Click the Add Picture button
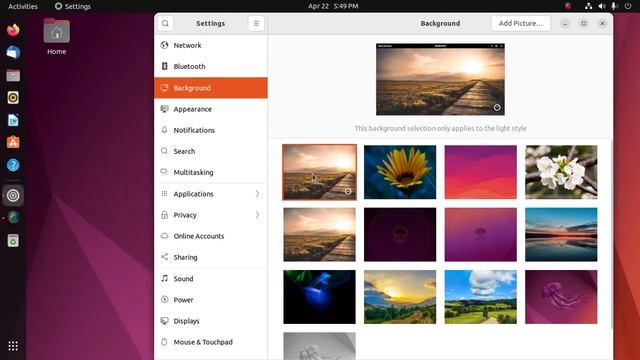This screenshot has height=360, width=640. (x=521, y=23)
